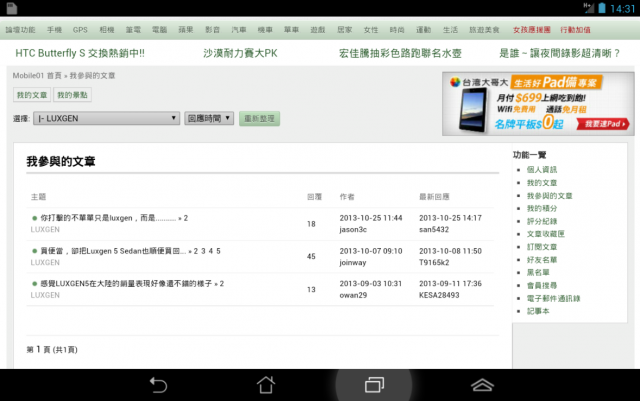Open the 蘋果 forum category

186,30
